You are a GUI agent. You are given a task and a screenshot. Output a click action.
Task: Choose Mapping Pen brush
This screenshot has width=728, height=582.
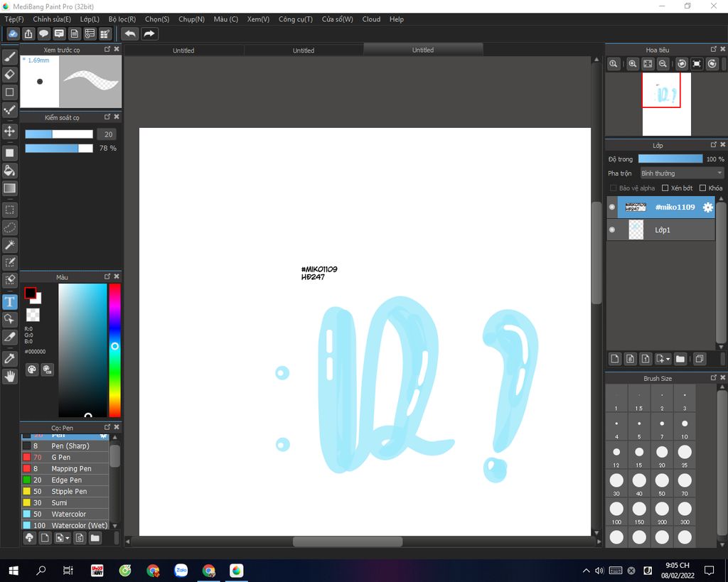point(65,469)
